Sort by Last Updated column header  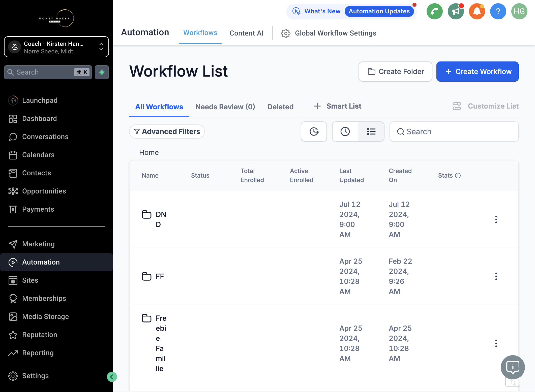coord(351,176)
